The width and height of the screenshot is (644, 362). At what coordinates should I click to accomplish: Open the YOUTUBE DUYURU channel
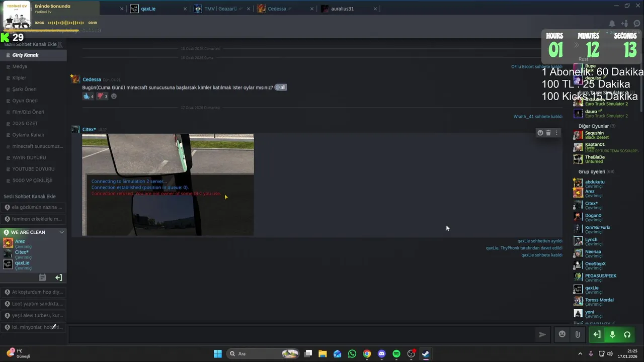point(33,169)
